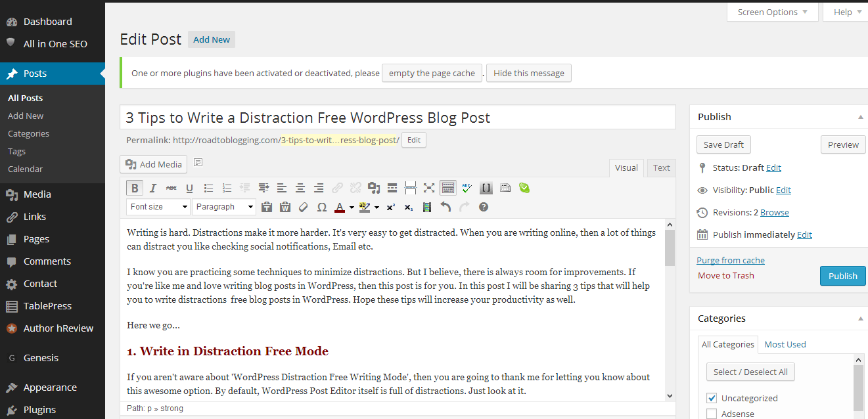Image resolution: width=868 pixels, height=419 pixels.
Task: Insert a page break
Action: [x=411, y=188]
